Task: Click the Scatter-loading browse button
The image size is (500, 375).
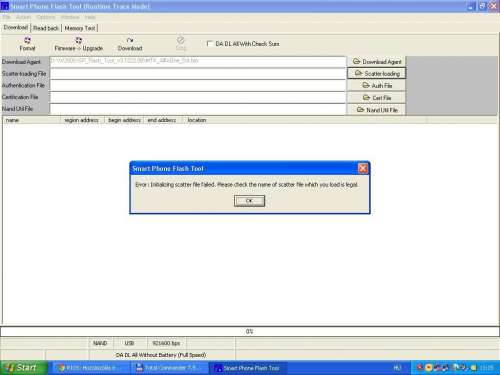Action: tap(377, 73)
